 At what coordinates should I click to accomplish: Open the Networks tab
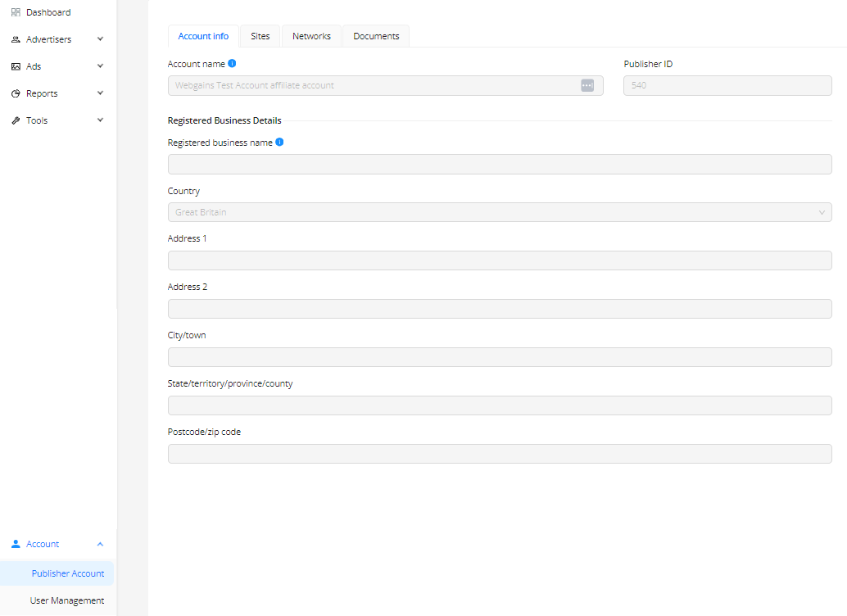311,36
